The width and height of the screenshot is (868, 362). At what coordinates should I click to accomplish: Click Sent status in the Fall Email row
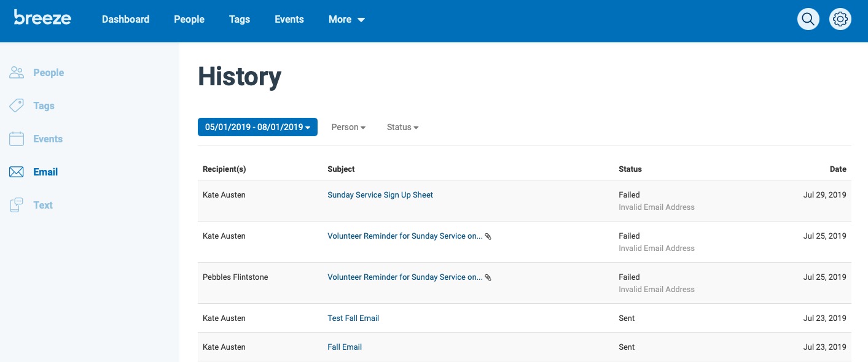click(x=627, y=347)
